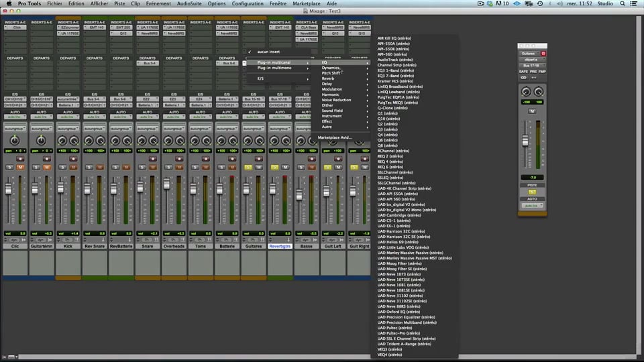The width and height of the screenshot is (644, 362).
Task: Click the Rev Snare track left pan knob
Action: coord(89,141)
